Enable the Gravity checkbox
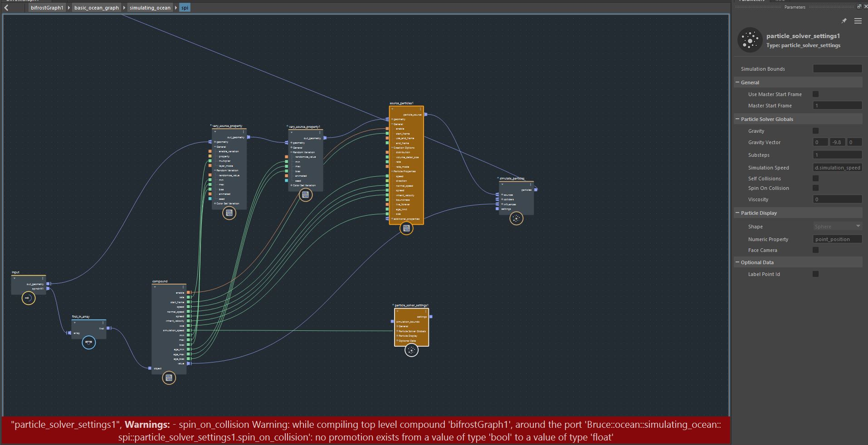This screenshot has height=445, width=868. point(816,131)
